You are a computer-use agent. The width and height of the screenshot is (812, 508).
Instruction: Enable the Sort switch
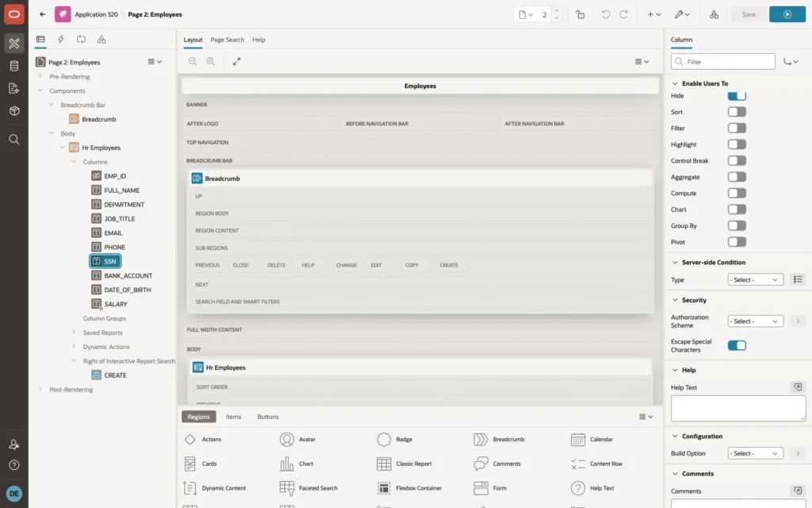pos(737,112)
